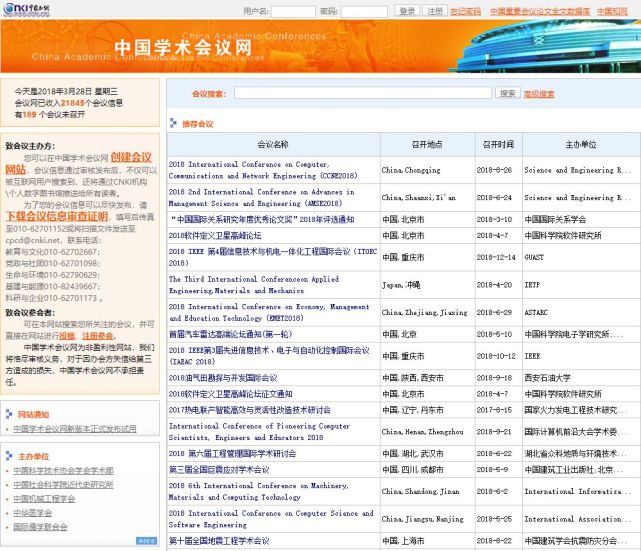Open the 首届汽车雷达高端论坛通知(第一轮) link
Screen dimensions: 641x551
click(x=230, y=334)
